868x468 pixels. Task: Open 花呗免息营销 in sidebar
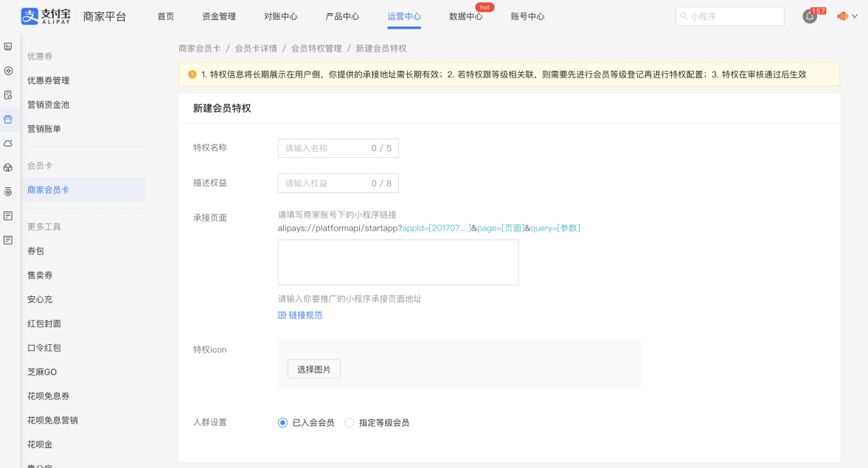coord(52,420)
